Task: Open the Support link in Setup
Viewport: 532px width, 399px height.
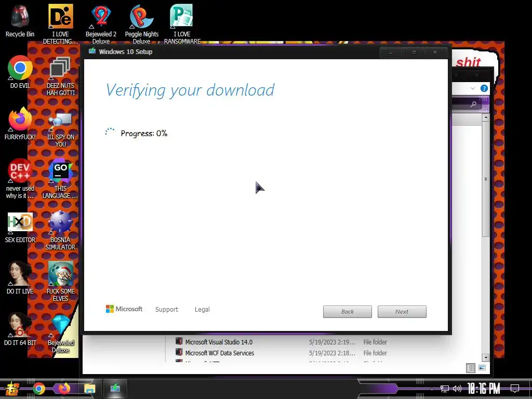Action: pos(167,310)
